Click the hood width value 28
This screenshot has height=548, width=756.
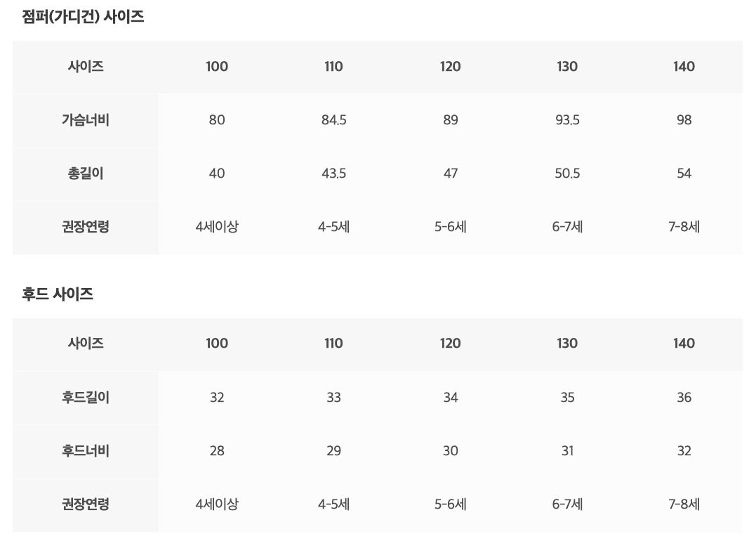(217, 451)
